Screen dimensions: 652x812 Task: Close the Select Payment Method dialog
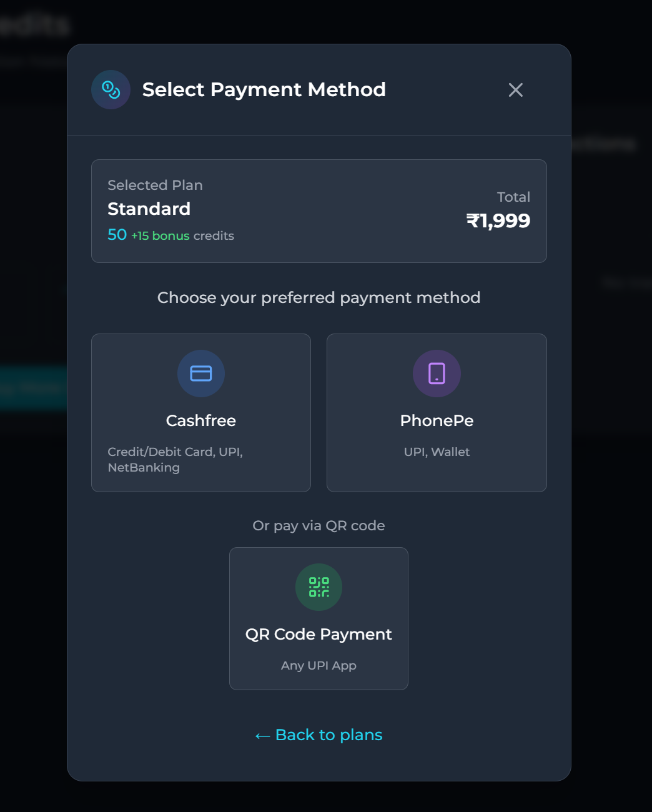coord(516,90)
